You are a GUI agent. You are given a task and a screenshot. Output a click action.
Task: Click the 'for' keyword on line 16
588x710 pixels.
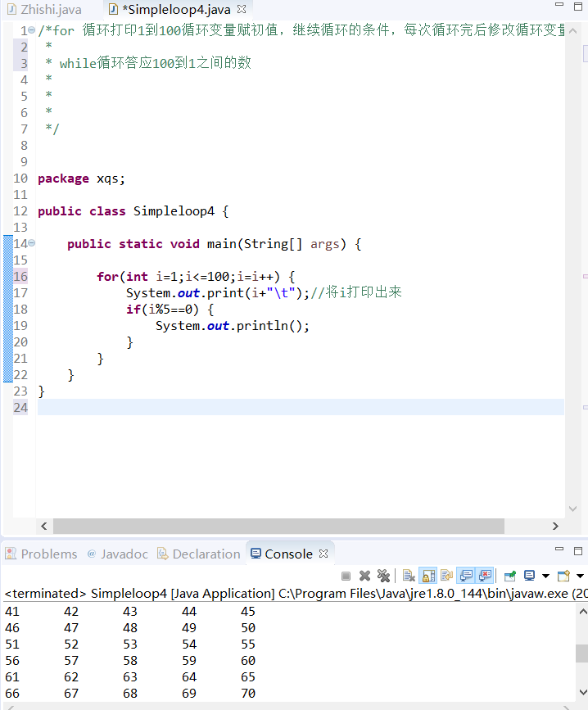coord(107,276)
